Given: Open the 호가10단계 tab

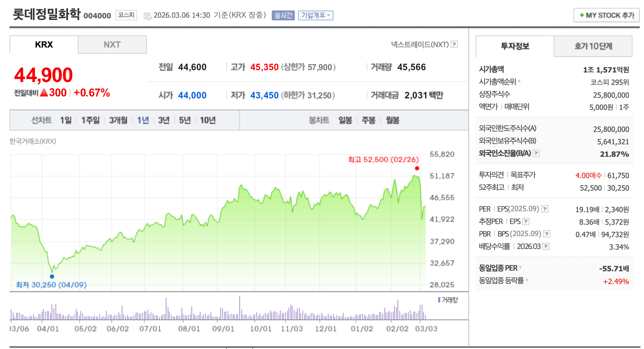Looking at the screenshot, I should tap(593, 46).
